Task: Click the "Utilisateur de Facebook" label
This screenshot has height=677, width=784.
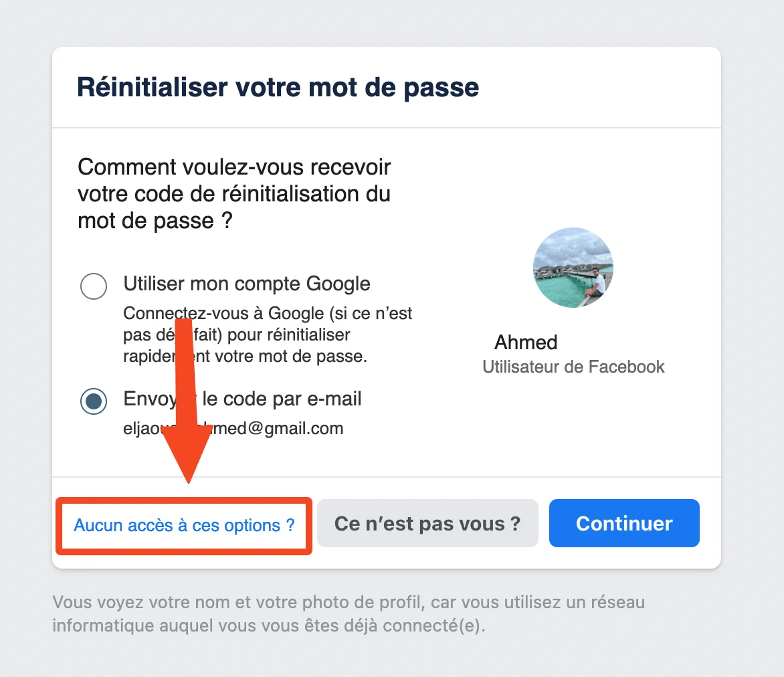Action: 573,367
